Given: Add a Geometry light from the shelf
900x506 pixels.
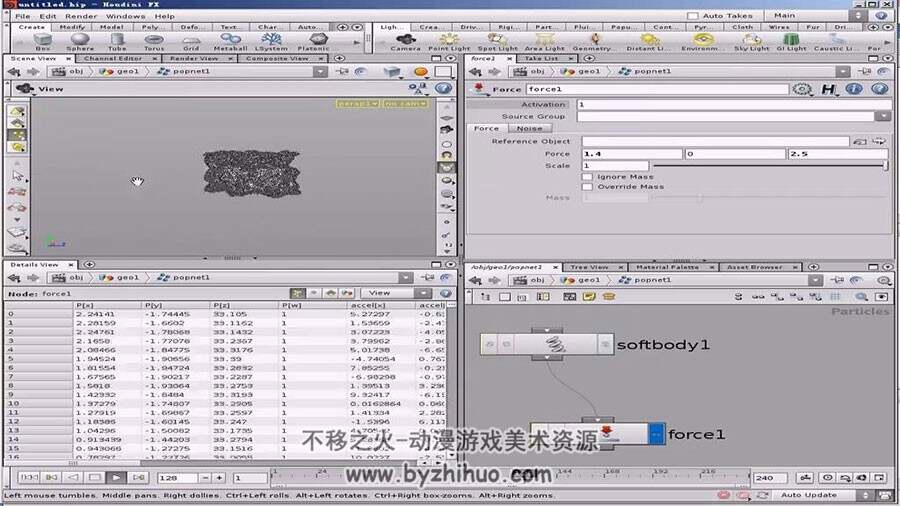Looking at the screenshot, I should (593, 41).
